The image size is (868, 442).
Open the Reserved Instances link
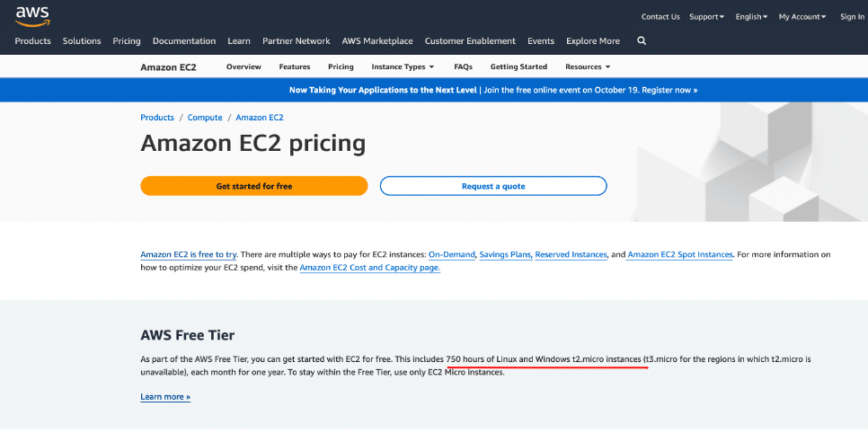coord(571,254)
